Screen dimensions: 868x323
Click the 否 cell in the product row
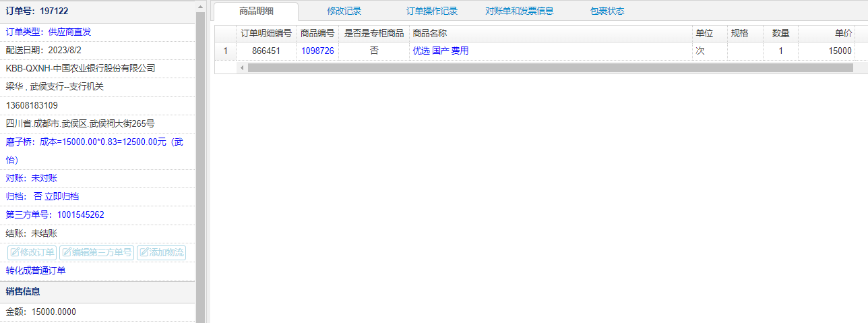[374, 51]
